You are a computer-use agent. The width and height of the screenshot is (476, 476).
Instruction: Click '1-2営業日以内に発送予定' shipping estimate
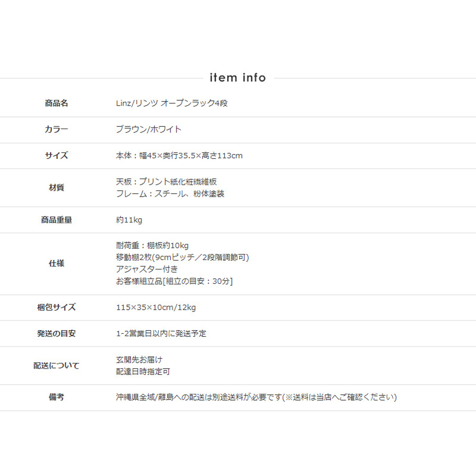pyautogui.click(x=161, y=333)
